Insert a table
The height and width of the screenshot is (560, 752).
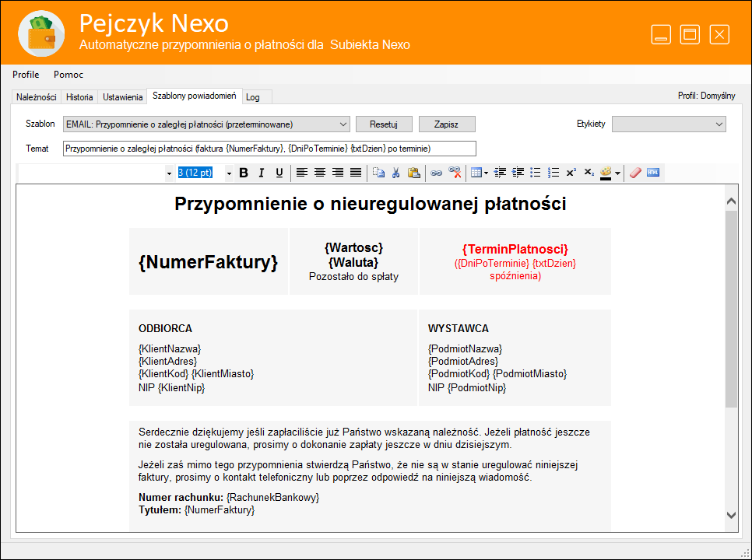tap(476, 173)
